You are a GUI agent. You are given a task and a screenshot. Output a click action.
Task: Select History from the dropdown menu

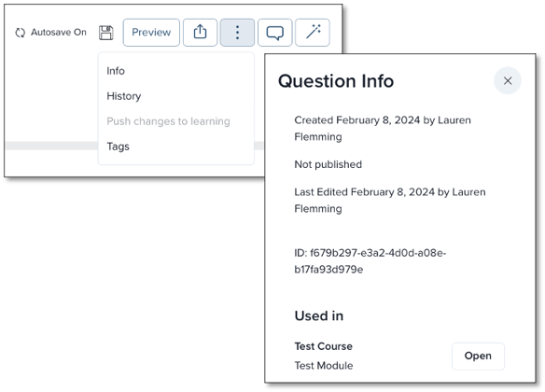click(124, 96)
